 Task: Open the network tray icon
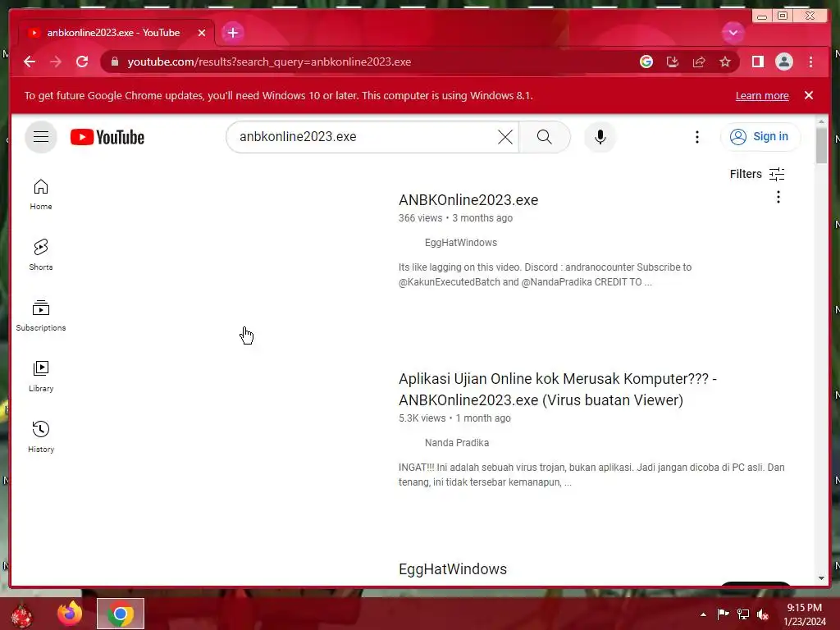tap(743, 614)
